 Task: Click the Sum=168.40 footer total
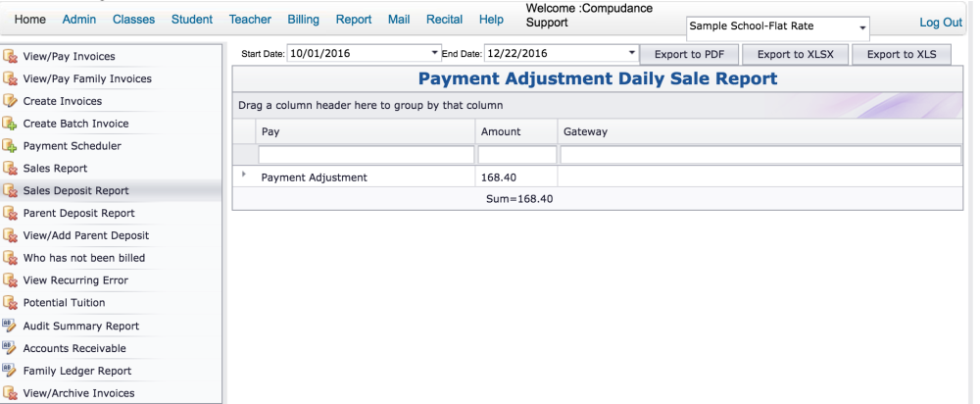[x=519, y=199]
